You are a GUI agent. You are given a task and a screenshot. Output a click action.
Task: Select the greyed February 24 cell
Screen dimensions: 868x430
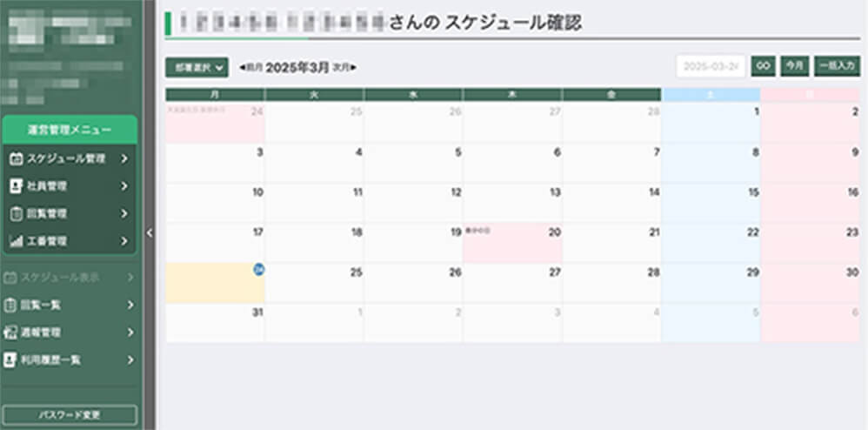tap(216, 123)
